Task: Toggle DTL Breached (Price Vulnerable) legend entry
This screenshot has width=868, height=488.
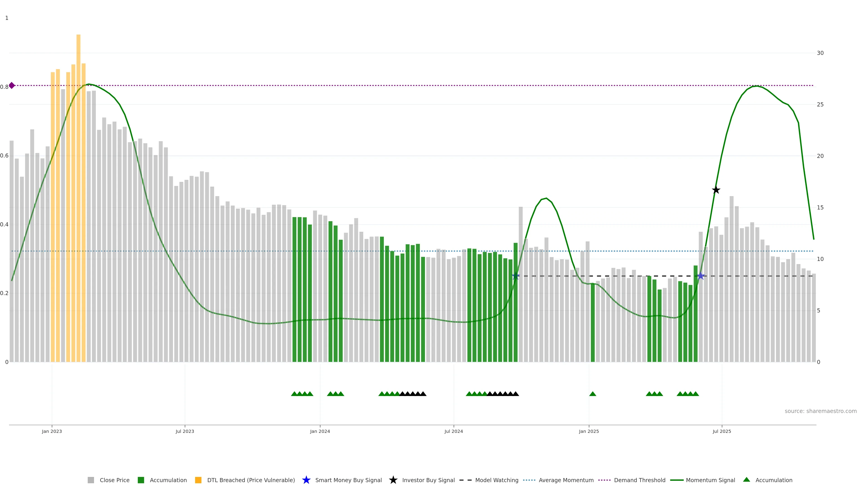Action: coord(251,480)
